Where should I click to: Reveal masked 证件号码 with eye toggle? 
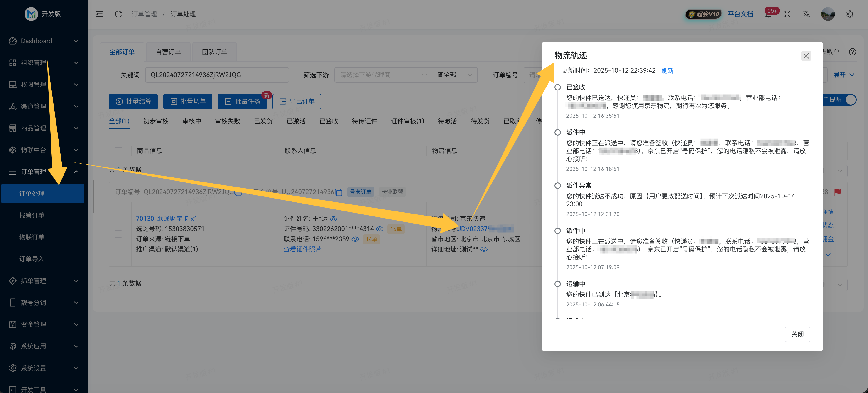(380, 229)
